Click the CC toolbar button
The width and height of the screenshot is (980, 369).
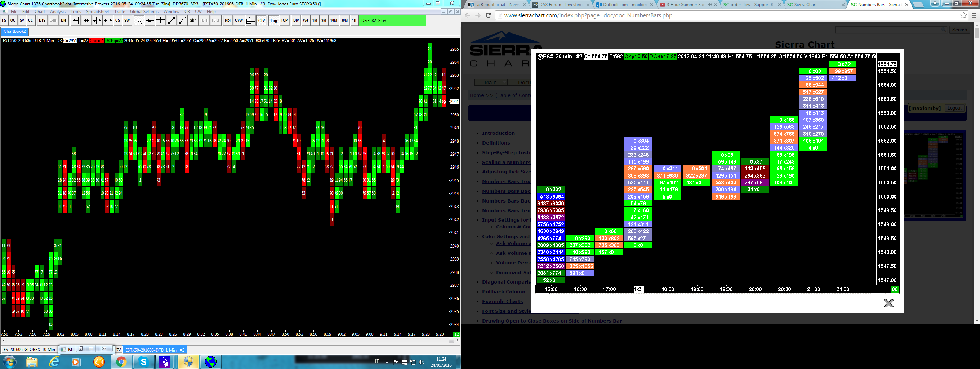(x=31, y=21)
